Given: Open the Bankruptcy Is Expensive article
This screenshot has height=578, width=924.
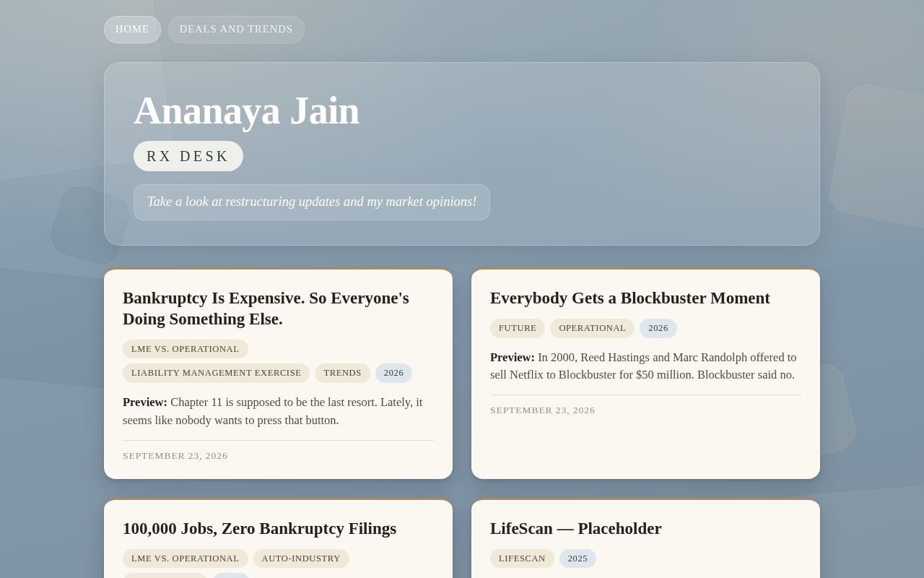Looking at the screenshot, I should click(266, 309).
